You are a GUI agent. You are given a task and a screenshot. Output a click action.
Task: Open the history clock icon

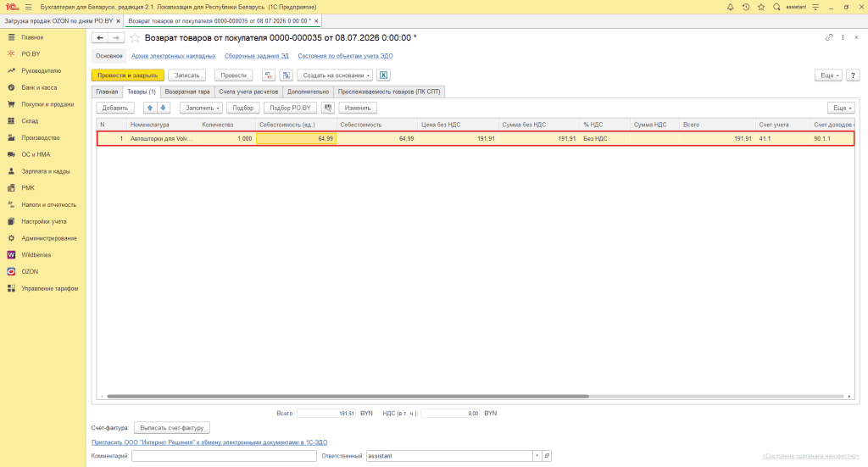point(746,7)
